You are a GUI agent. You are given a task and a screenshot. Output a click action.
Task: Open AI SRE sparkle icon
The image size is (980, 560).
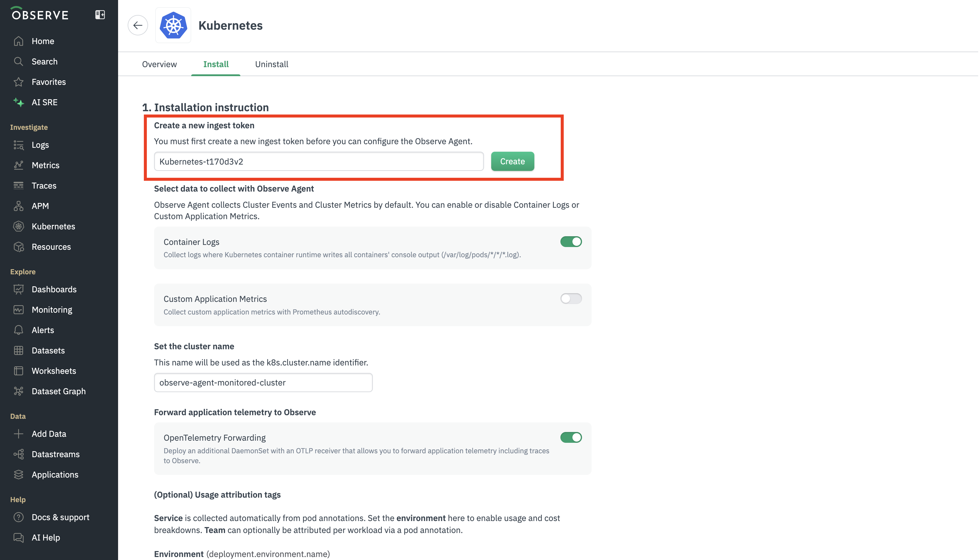[x=19, y=102]
